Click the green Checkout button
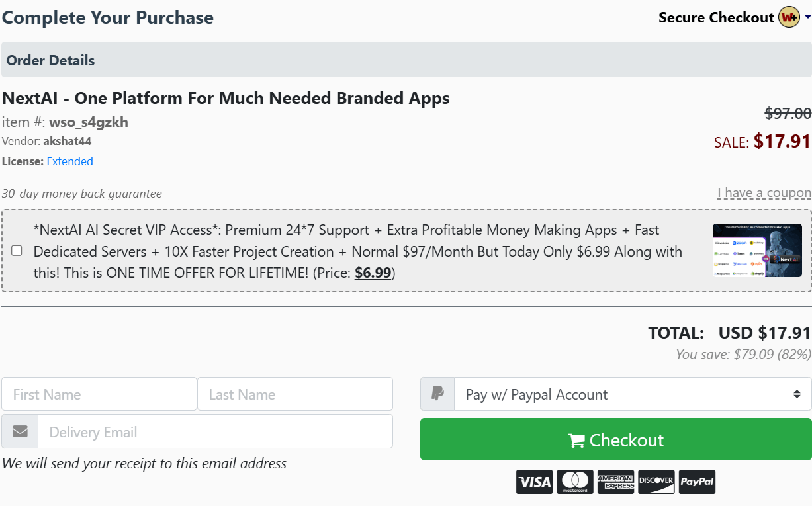The width and height of the screenshot is (812, 506). tap(616, 439)
